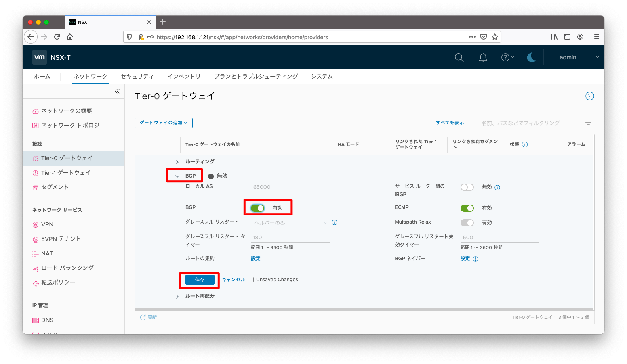Click info icon next to グレースフル リスタート dropdown

coord(335,222)
